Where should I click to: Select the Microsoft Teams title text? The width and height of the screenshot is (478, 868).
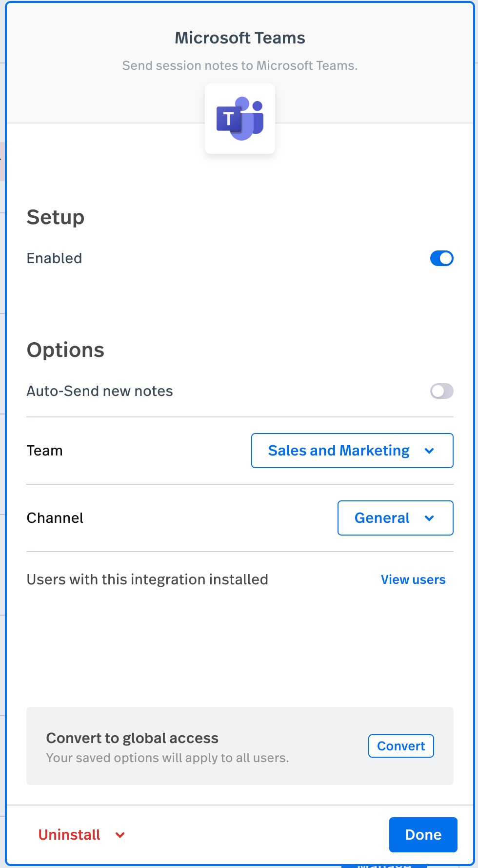pos(240,38)
